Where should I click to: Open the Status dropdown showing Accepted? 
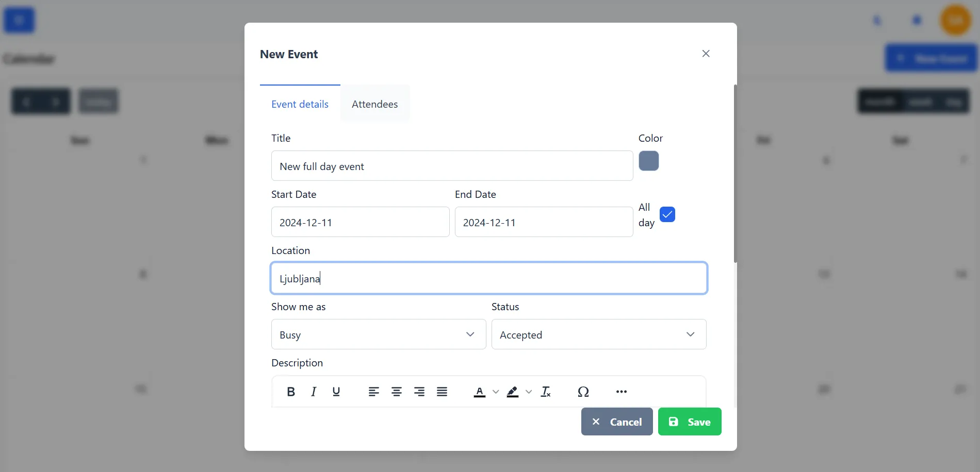pyautogui.click(x=598, y=334)
